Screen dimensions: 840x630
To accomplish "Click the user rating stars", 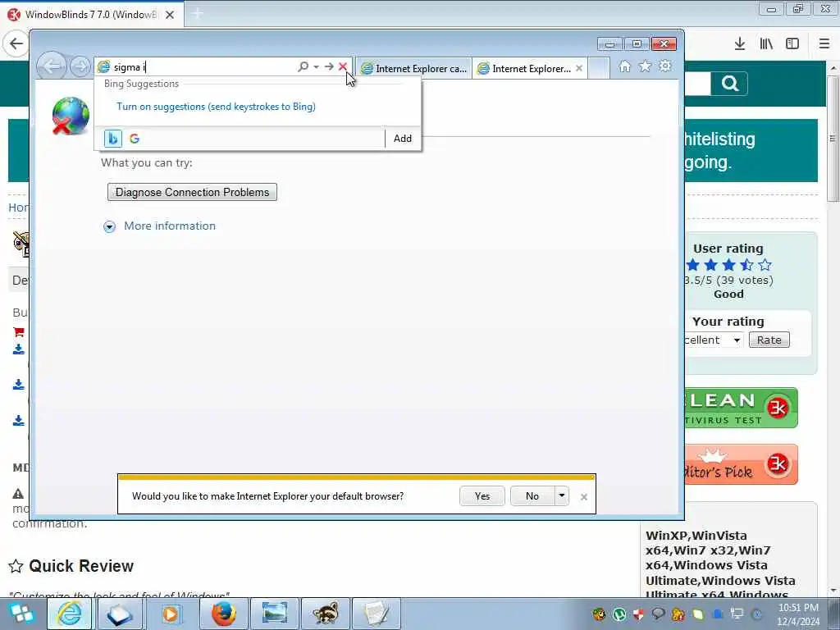I will (729, 265).
